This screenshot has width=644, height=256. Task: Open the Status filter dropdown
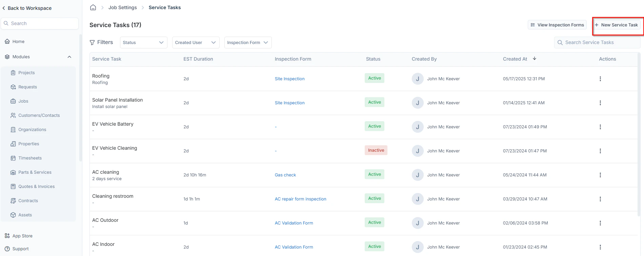(x=143, y=42)
